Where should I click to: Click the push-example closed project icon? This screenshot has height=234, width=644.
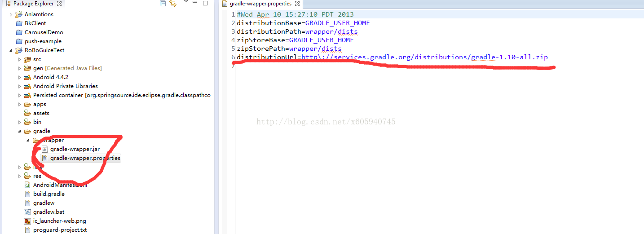19,41
